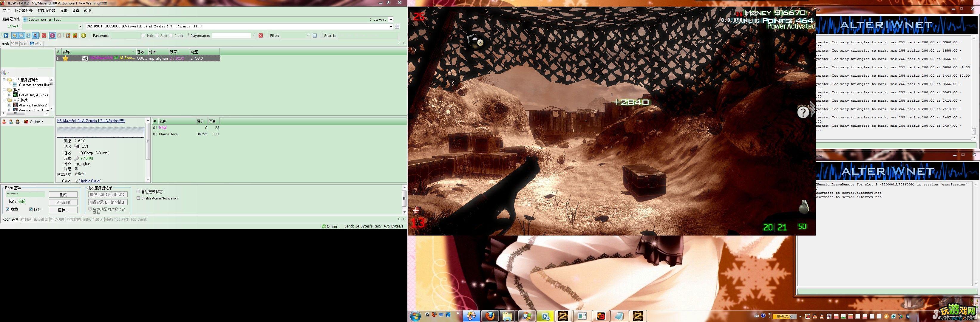Click the red buddy icon above Online status
The height and width of the screenshot is (322, 980).
click(x=4, y=122)
